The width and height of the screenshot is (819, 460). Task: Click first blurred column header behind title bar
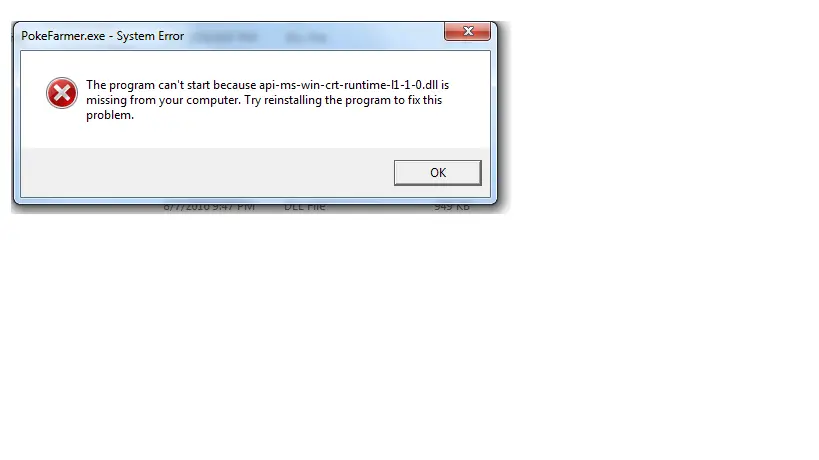point(225,37)
